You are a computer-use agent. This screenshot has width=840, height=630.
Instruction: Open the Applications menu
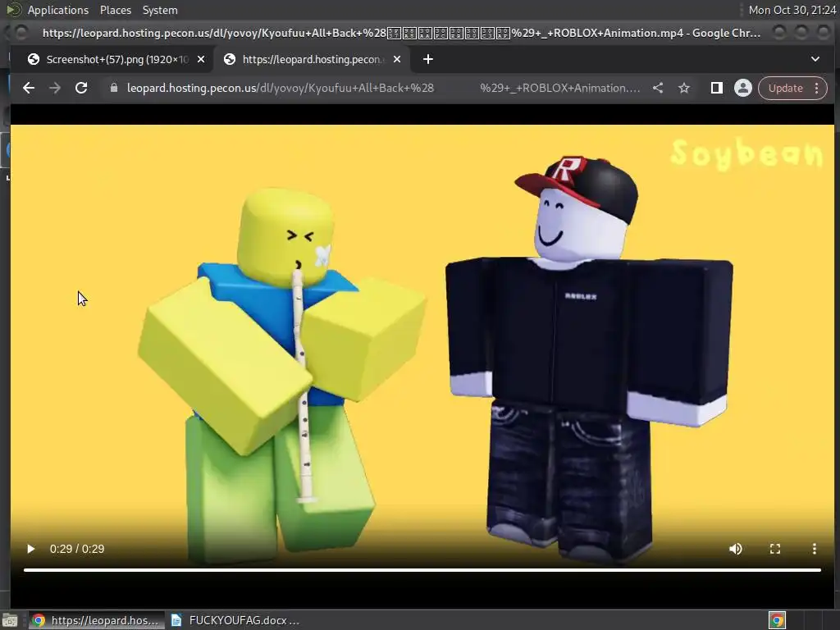click(x=58, y=10)
